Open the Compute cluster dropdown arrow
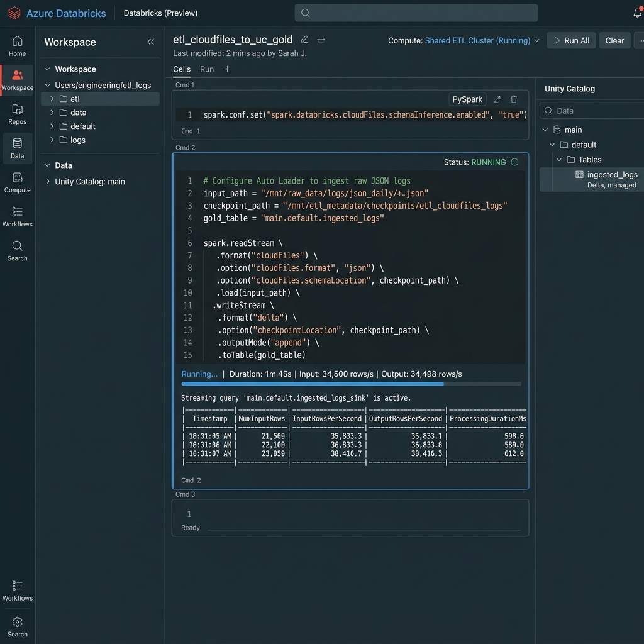Screen dimensions: 644x644 tap(537, 41)
